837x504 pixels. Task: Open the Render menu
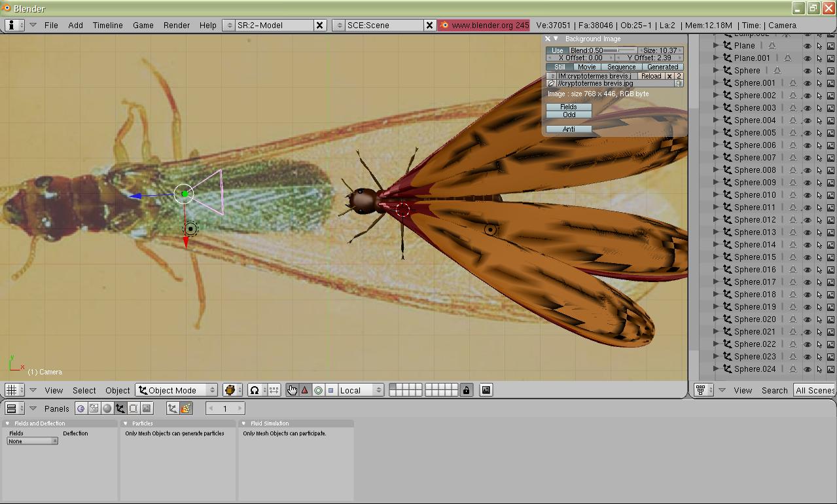click(177, 25)
